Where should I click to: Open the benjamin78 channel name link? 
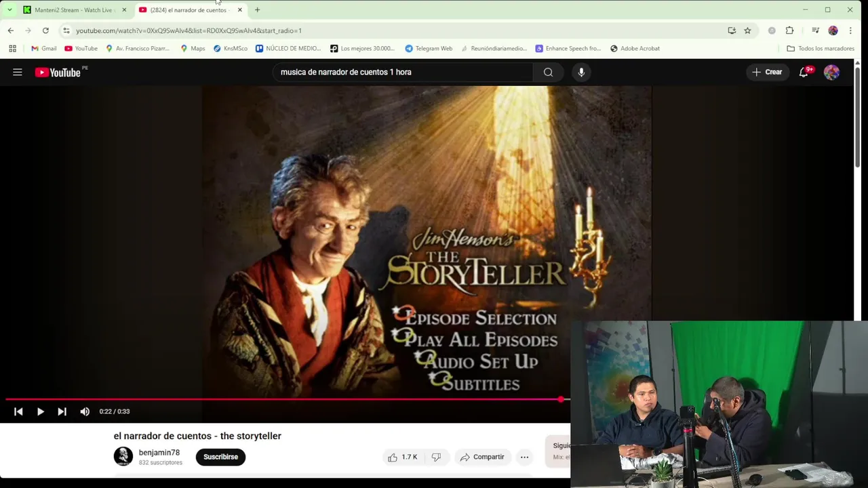[159, 453]
